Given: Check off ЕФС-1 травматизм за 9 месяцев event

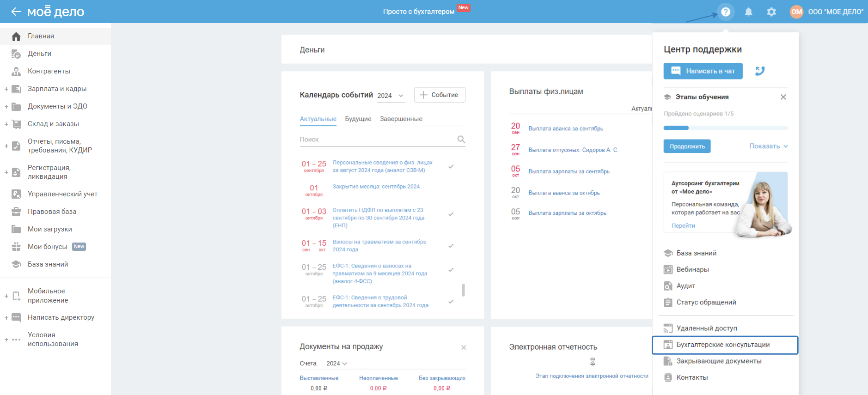Looking at the screenshot, I should (x=451, y=270).
